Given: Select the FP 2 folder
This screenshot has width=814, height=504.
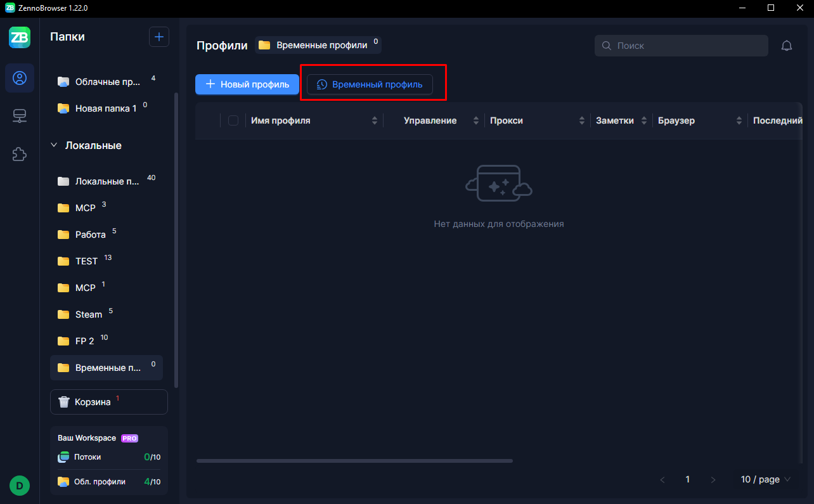Looking at the screenshot, I should (x=107, y=341).
